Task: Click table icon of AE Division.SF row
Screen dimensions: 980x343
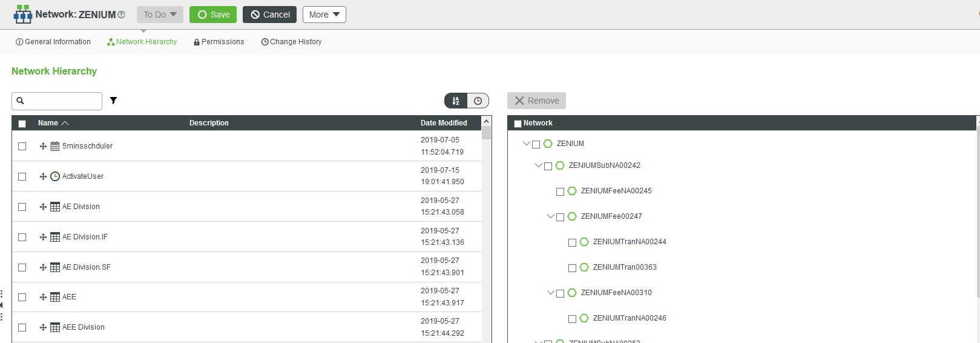Action: pyautogui.click(x=55, y=267)
